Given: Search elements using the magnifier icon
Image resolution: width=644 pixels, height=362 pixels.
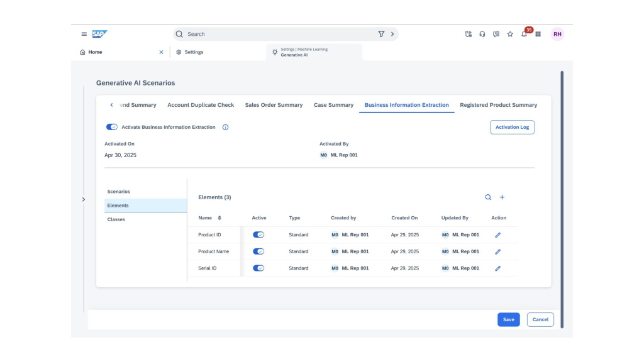Looking at the screenshot, I should 488,197.
